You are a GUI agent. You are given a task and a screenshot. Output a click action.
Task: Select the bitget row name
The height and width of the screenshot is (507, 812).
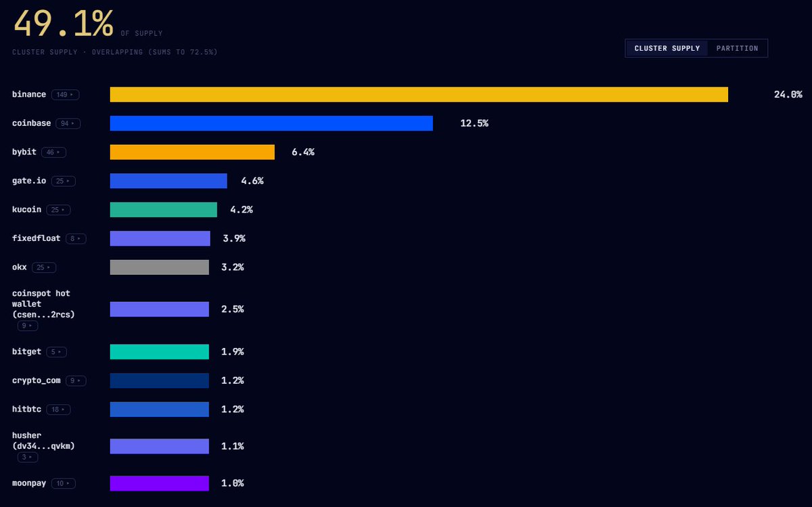pyautogui.click(x=27, y=351)
